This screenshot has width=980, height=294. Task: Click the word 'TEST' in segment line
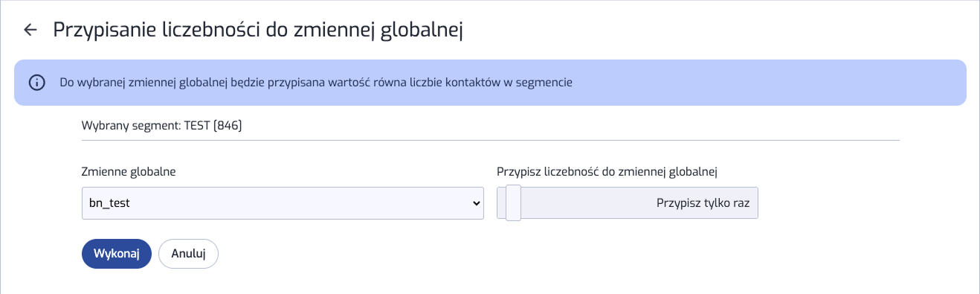196,126
